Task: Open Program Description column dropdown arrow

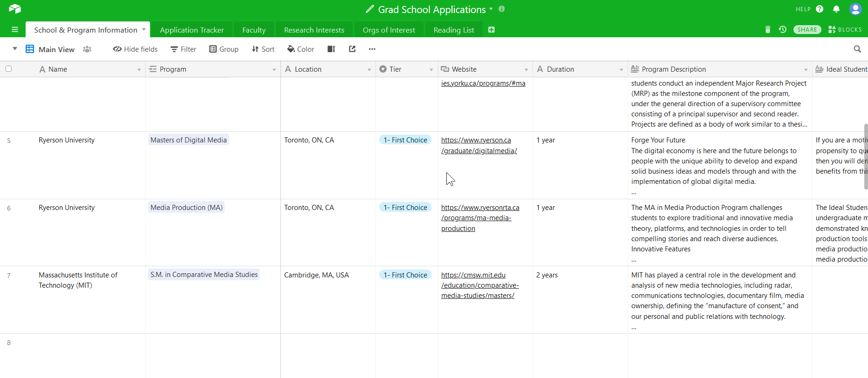Action: [806, 70]
